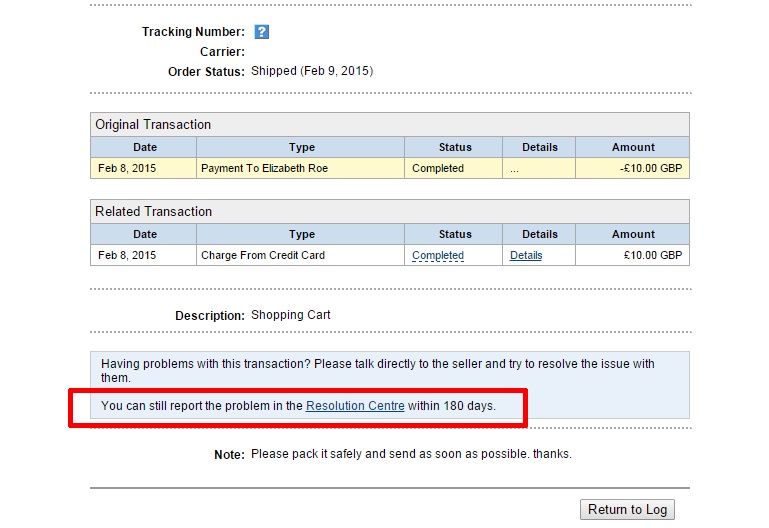769x528 pixels.
Task: Click Completed status link in Related Transaction
Action: click(x=438, y=255)
